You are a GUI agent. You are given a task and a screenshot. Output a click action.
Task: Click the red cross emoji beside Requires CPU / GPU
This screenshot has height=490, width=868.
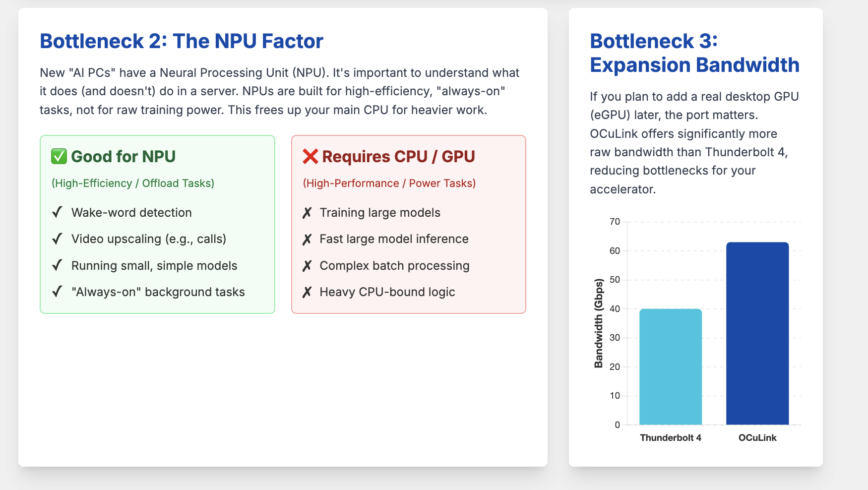(x=310, y=157)
